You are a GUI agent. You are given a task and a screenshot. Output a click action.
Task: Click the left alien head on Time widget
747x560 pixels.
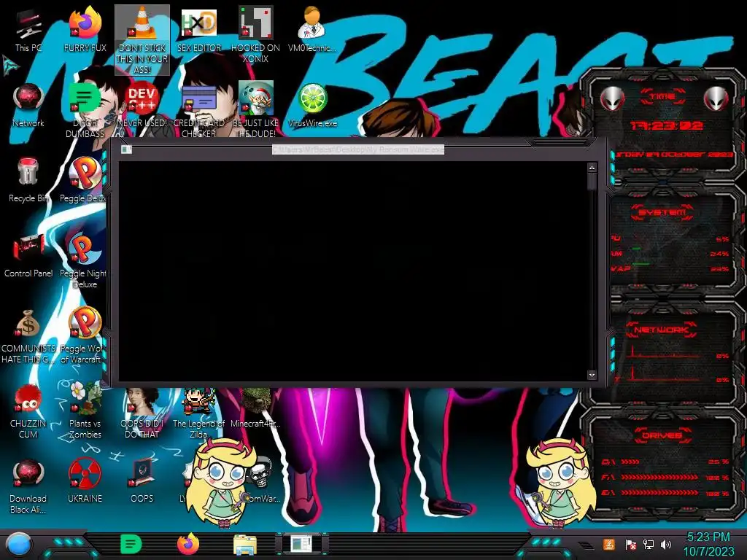(x=612, y=99)
